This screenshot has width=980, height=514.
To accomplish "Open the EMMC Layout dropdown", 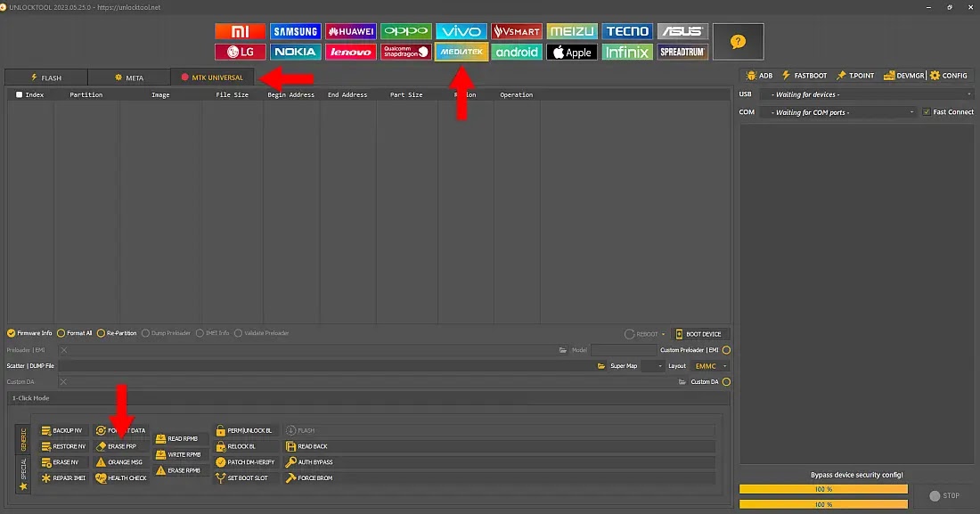I will tap(710, 366).
